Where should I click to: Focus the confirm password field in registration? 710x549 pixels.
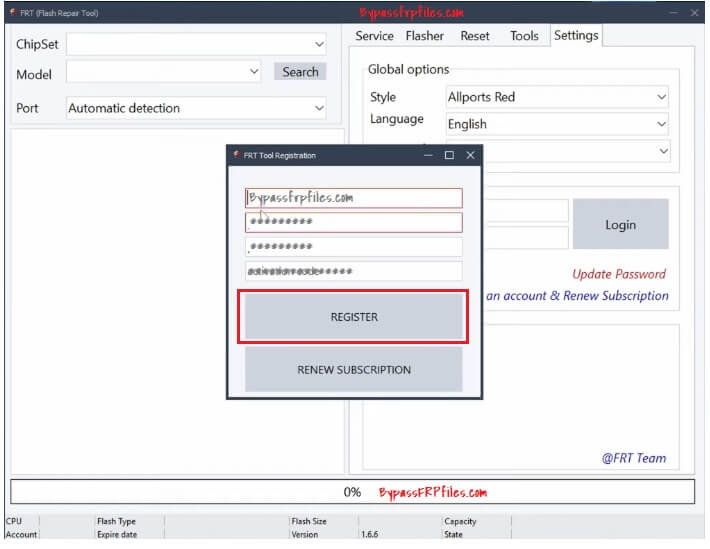pyautogui.click(x=354, y=247)
